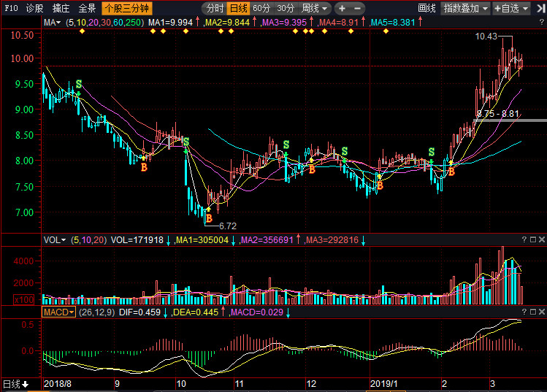Open help for the MA indicator

tap(542, 23)
